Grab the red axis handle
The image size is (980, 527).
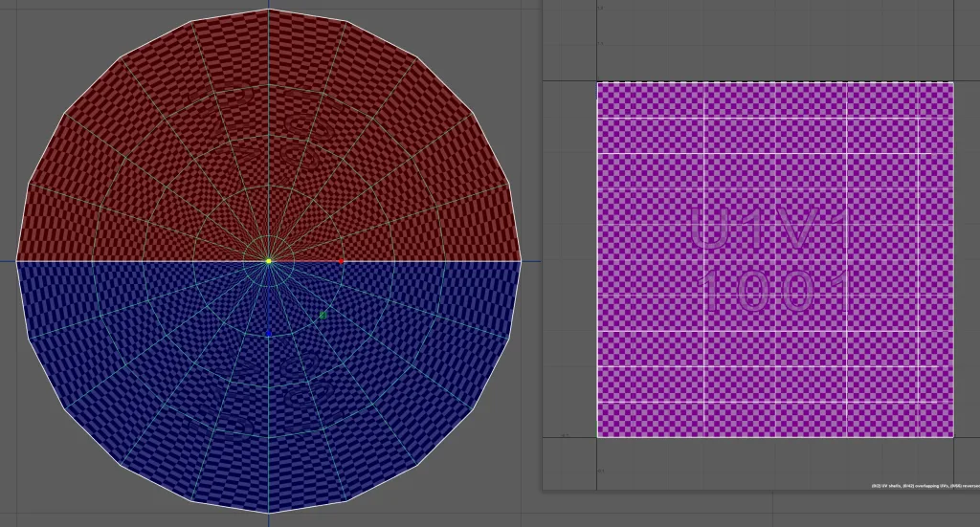(x=342, y=261)
